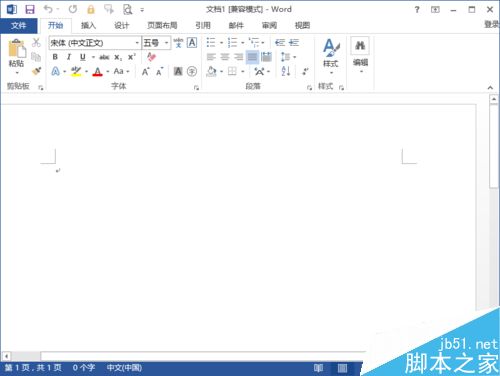Open the Change Case Aa dropdown
Image resolution: width=500 pixels, height=376 pixels.
pos(121,71)
